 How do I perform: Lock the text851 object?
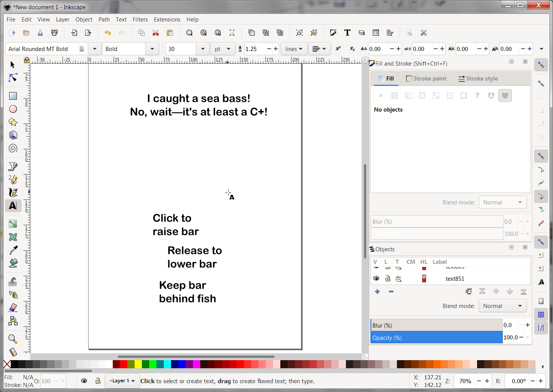(387, 278)
